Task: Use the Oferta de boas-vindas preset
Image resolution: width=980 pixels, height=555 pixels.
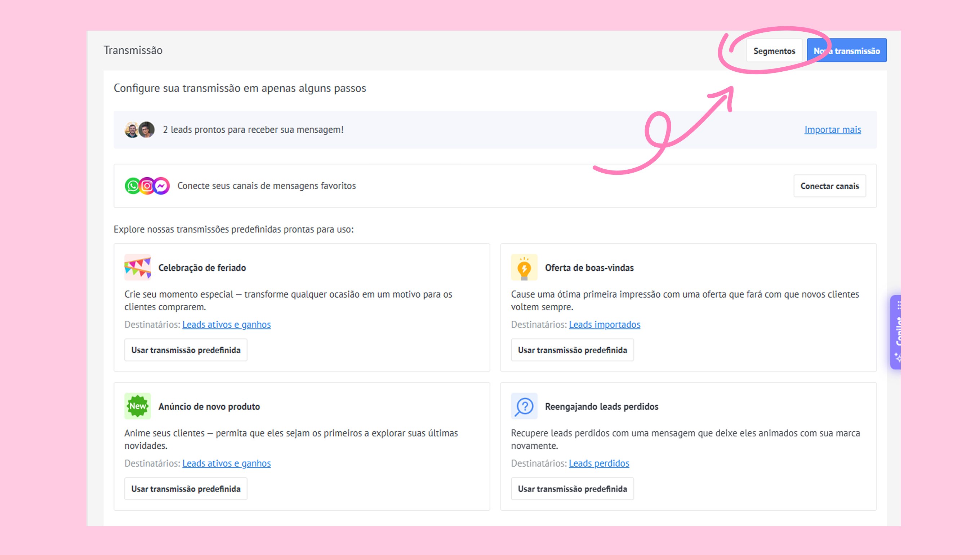Action: coord(572,350)
